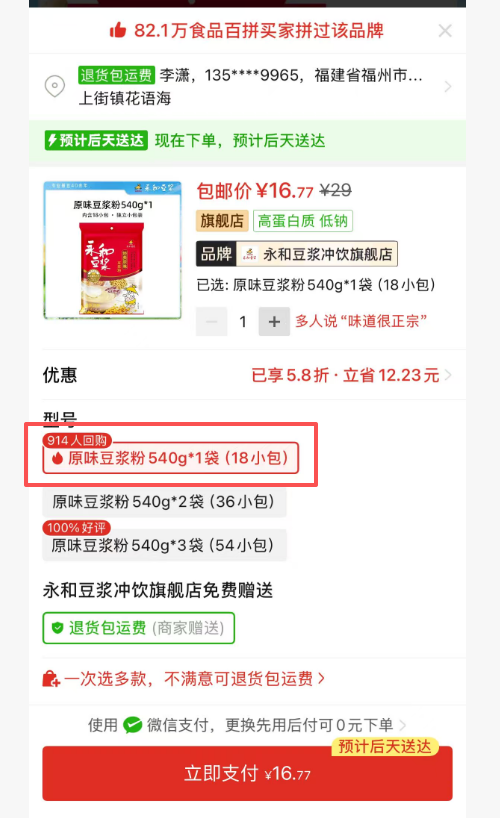The width and height of the screenshot is (500, 818).
Task: Tap the lightning delivery estimate badge
Action: 96,140
